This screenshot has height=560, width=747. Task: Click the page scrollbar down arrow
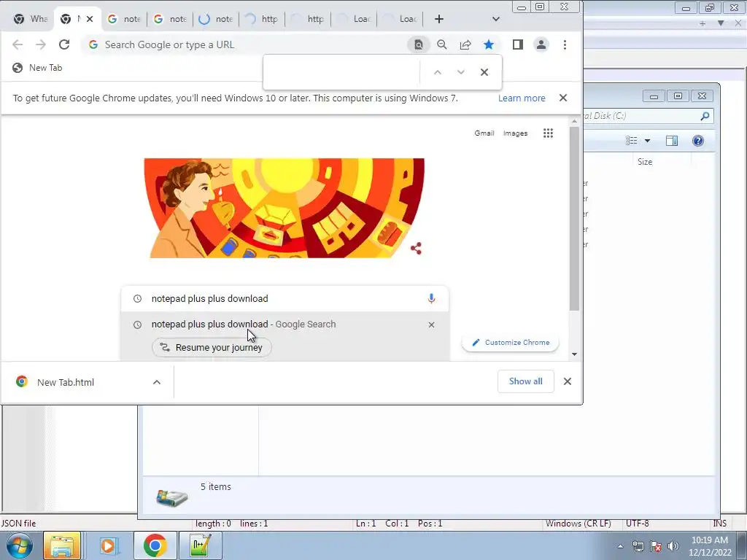click(574, 354)
